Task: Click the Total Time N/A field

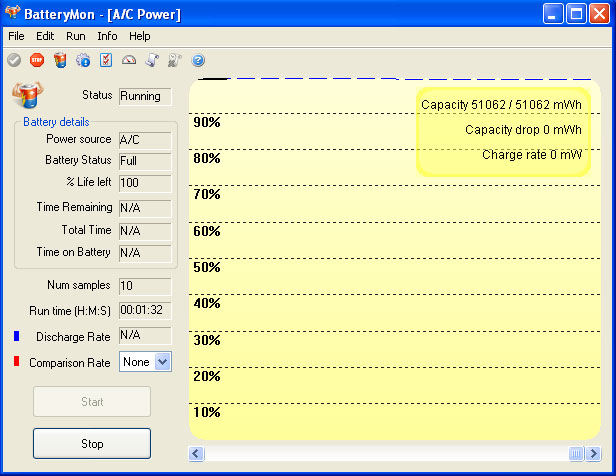Action: point(145,231)
